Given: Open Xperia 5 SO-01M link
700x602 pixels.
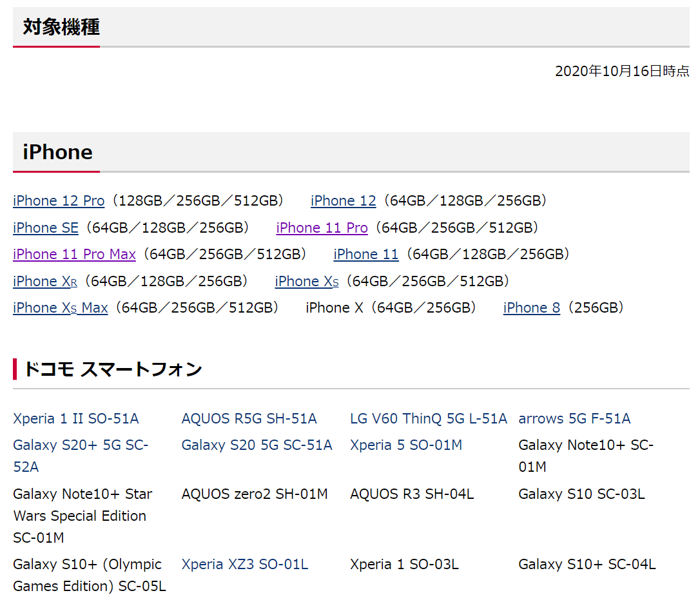Looking at the screenshot, I should click(x=406, y=445).
